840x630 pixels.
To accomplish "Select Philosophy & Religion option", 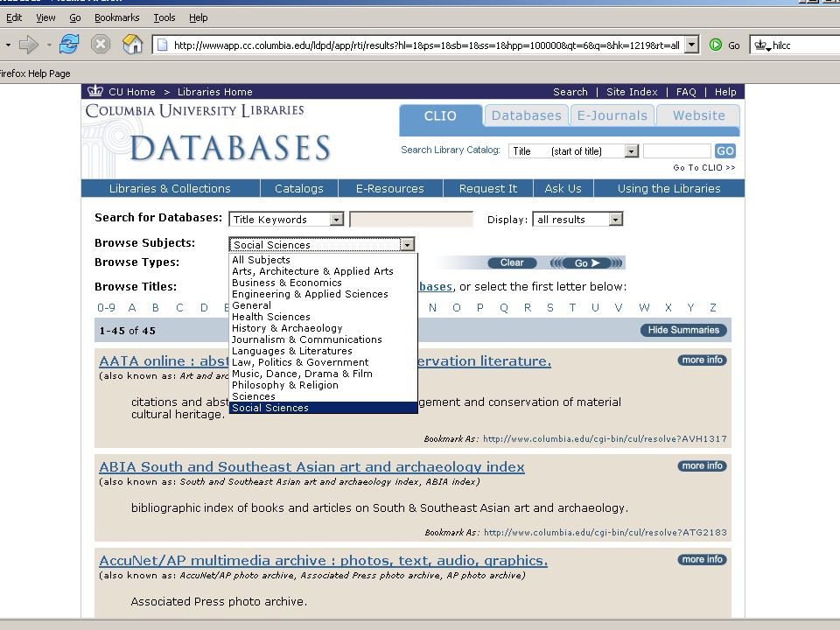I will pos(323,385).
